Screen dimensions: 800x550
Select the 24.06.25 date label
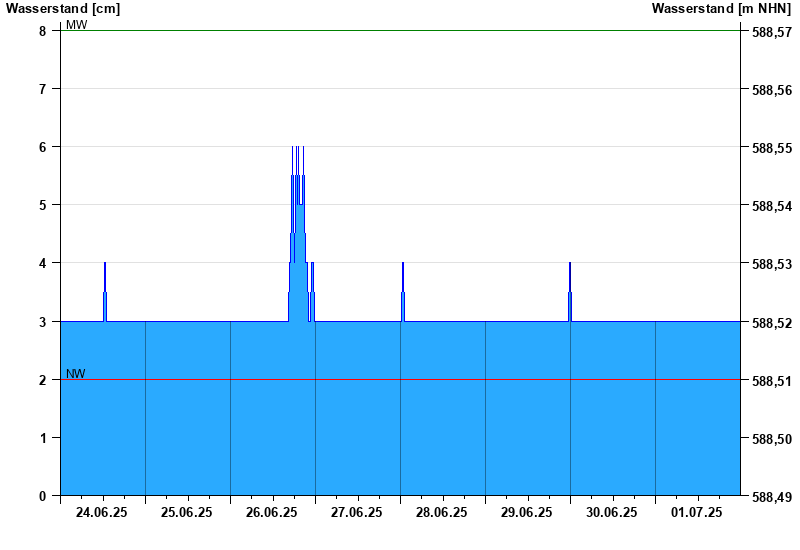click(x=102, y=513)
